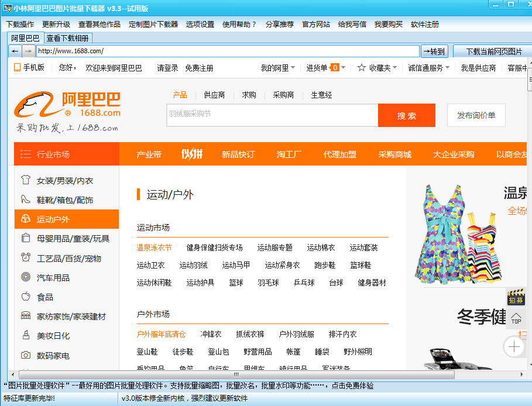532x406 pixels.
Task: Open the 下载操作 menu
Action: pos(20,25)
